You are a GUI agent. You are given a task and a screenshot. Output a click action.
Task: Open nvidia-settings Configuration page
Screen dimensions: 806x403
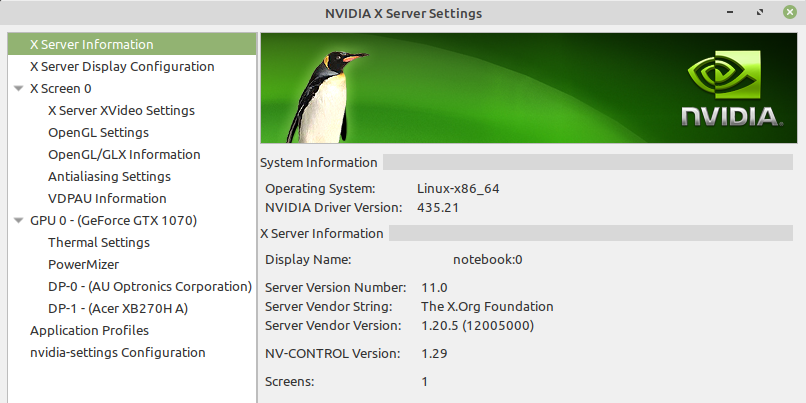118,353
